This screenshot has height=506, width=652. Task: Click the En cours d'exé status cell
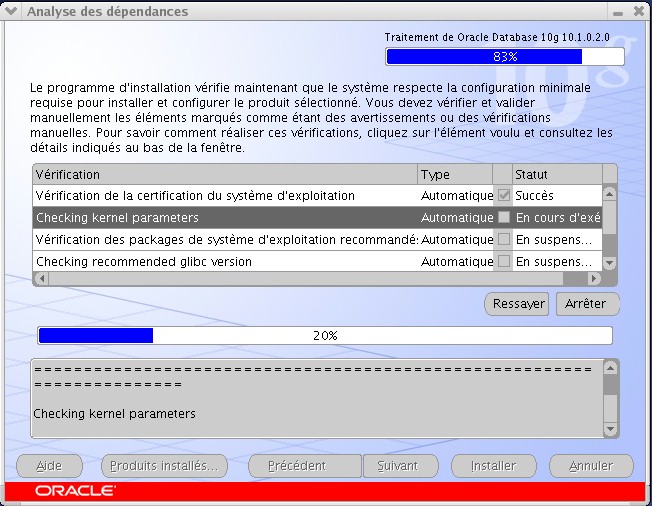point(557,217)
